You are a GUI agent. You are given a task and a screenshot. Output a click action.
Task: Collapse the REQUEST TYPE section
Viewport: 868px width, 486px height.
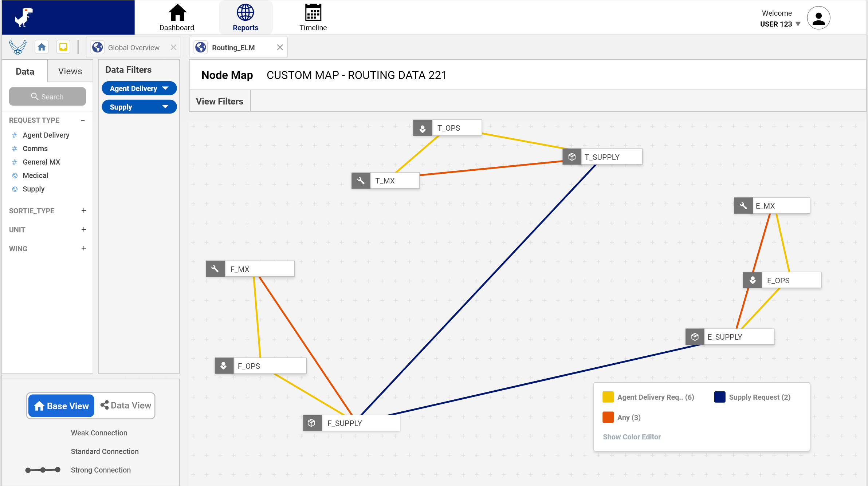(x=83, y=120)
